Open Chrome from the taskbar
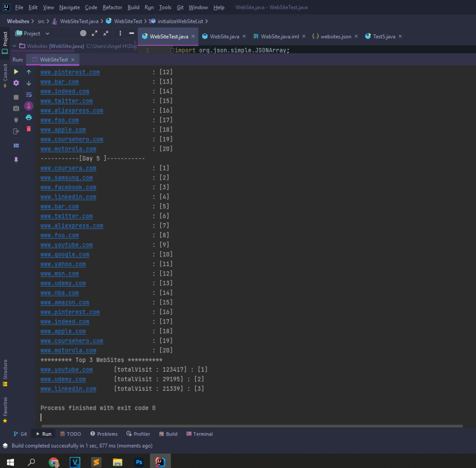This screenshot has height=468, width=476. coord(54,462)
